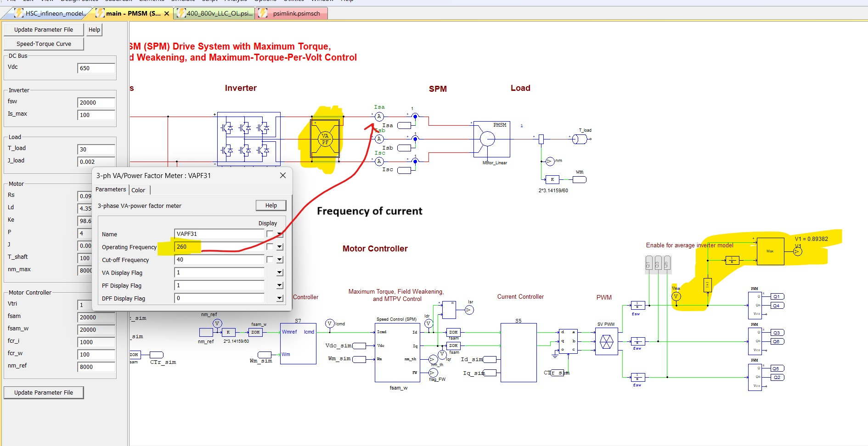This screenshot has width=868, height=446.
Task: Select the VA PF meter block
Action: click(x=325, y=139)
